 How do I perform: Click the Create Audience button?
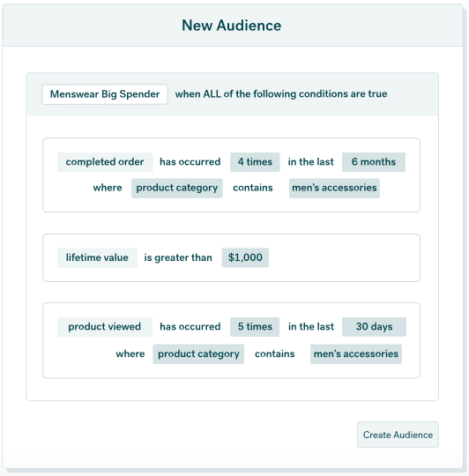[398, 435]
